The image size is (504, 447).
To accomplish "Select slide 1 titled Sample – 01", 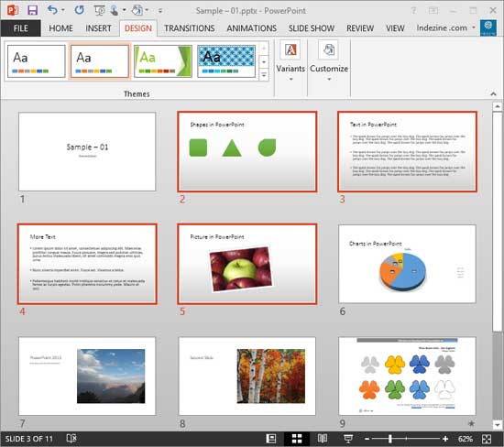I will click(87, 151).
